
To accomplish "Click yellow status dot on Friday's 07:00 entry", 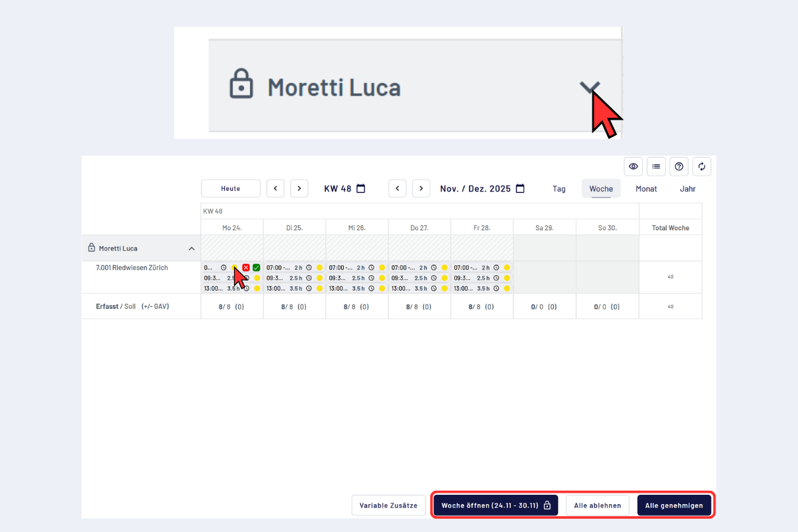I will point(507,267).
